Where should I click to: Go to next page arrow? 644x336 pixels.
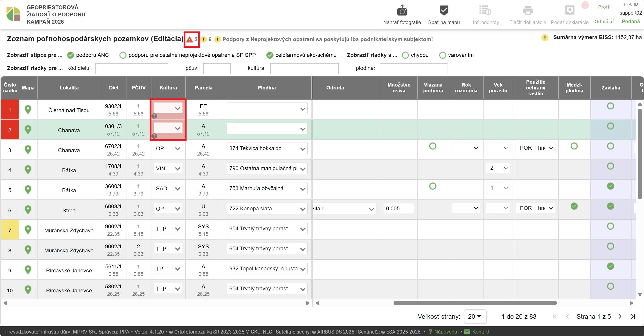(x=620, y=316)
